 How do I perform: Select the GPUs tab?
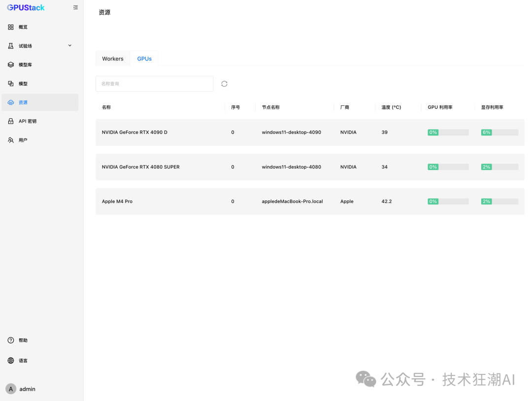pyautogui.click(x=144, y=59)
